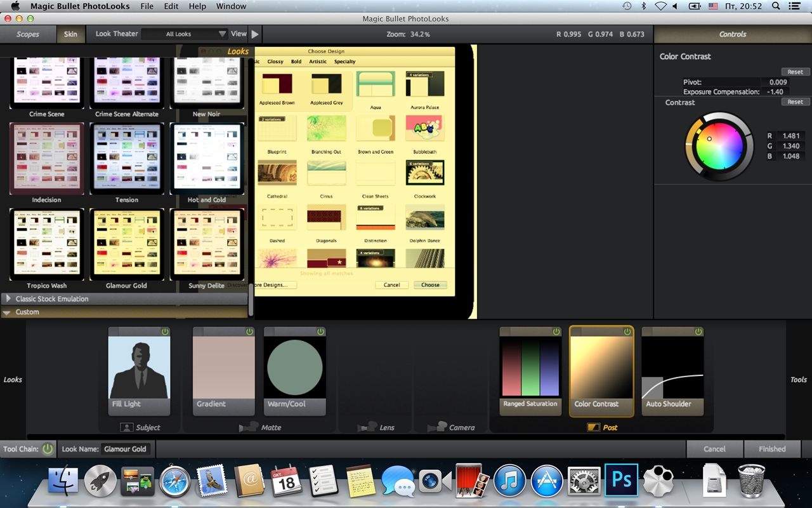Toggle power button on Gradient tool
The width and height of the screenshot is (812, 508).
(249, 331)
